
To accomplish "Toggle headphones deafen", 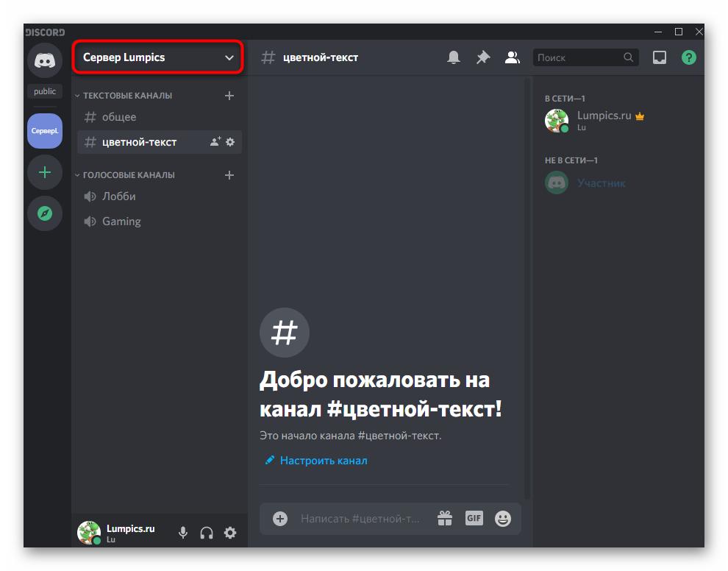I will pyautogui.click(x=207, y=533).
